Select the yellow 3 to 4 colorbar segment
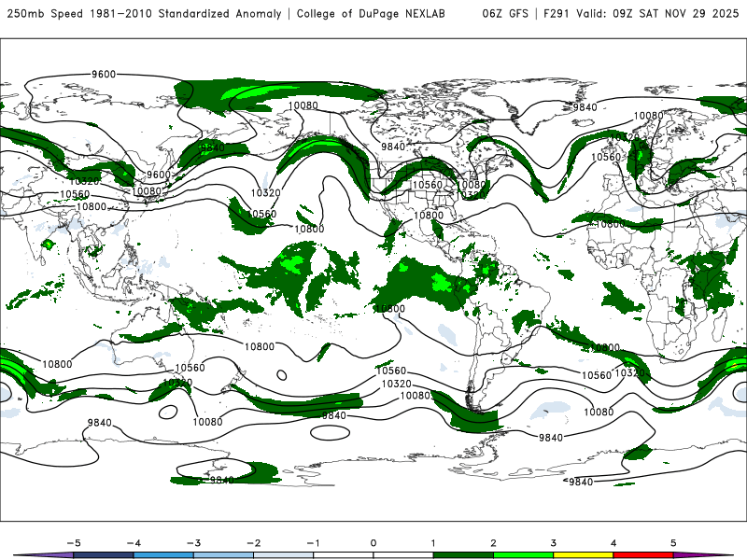747x560 pixels. 583,555
